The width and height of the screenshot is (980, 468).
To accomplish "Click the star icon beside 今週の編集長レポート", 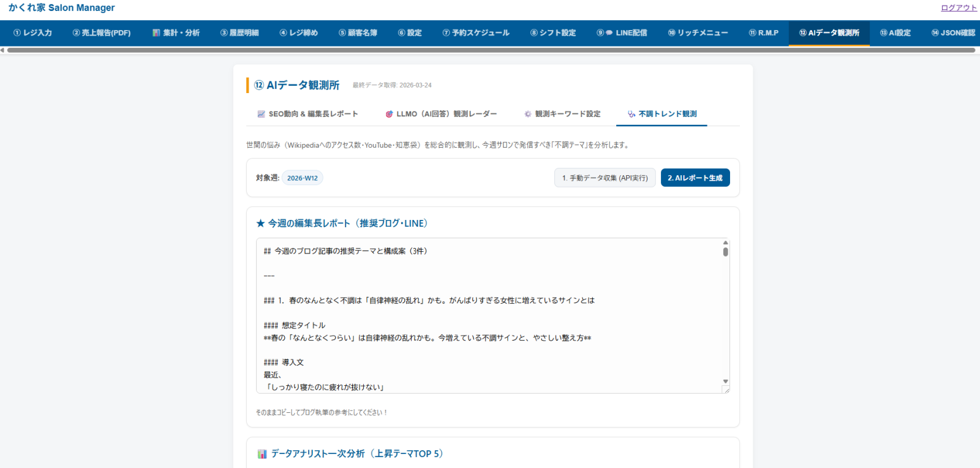I will (x=260, y=224).
